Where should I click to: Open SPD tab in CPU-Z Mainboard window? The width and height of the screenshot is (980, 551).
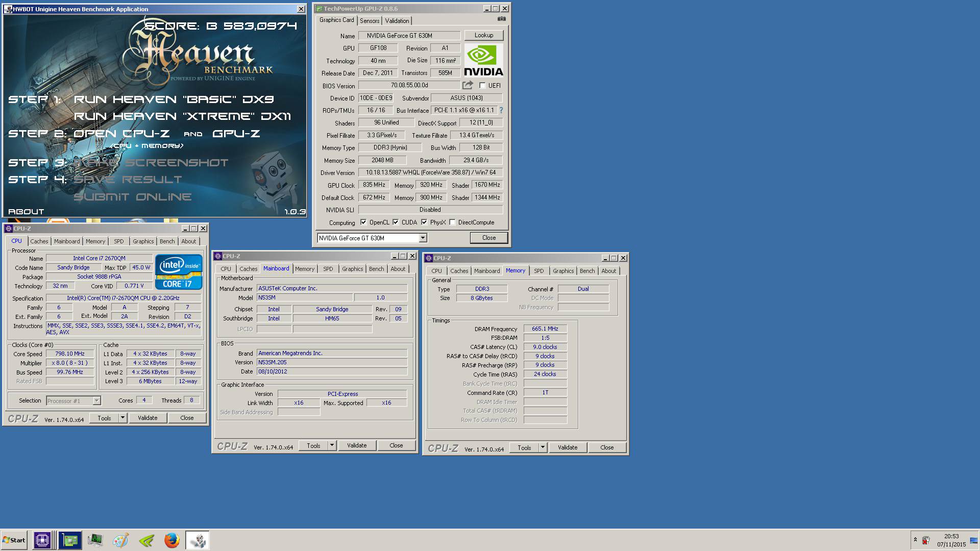pos(328,269)
